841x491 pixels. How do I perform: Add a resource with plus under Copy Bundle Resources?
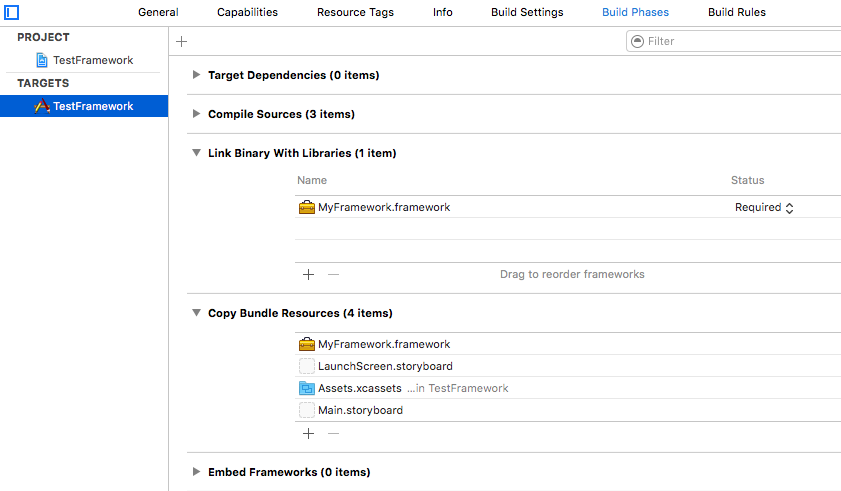click(x=308, y=433)
